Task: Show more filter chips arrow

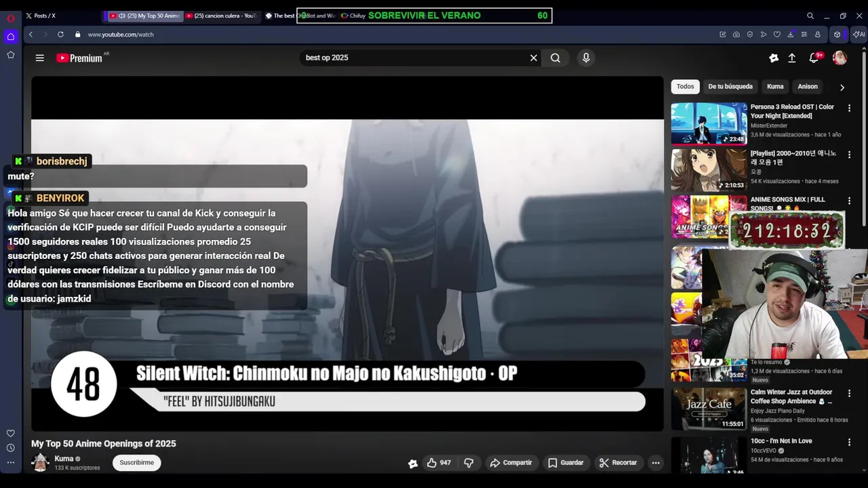Action: [842, 87]
